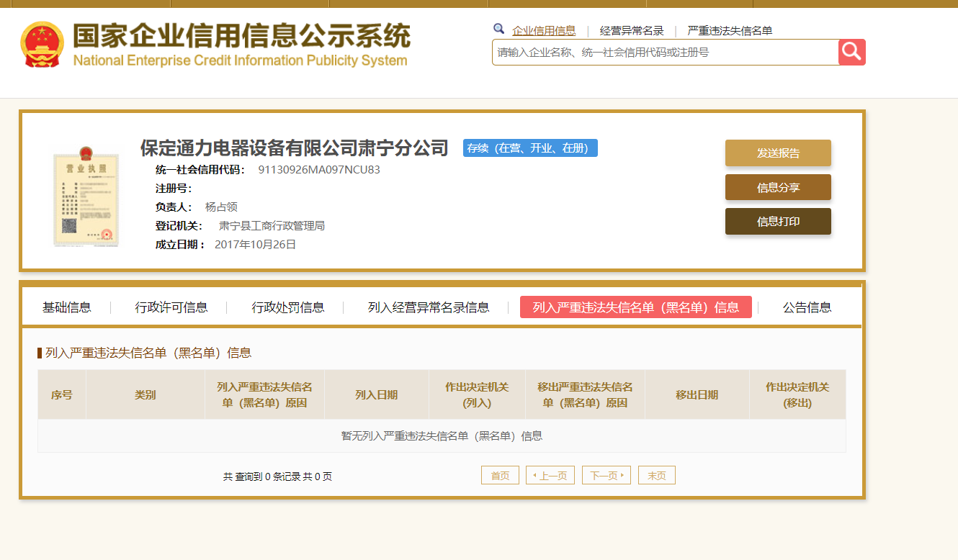Image resolution: width=958 pixels, height=560 pixels.
Task: Go to 首页 in pagination
Action: click(500, 476)
